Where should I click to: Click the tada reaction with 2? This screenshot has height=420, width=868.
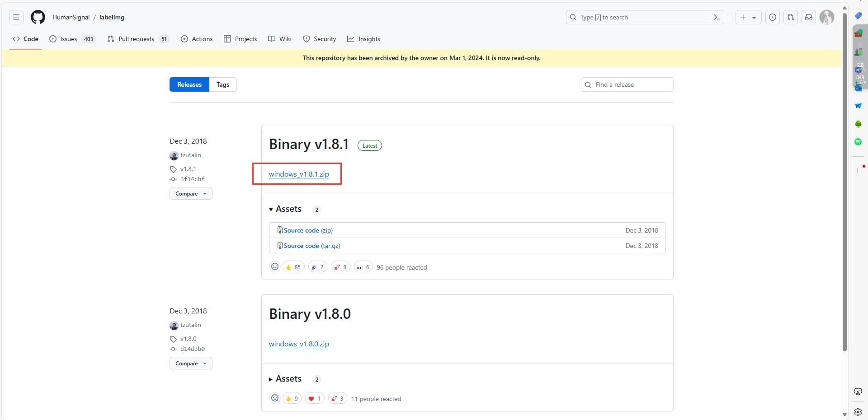point(318,267)
